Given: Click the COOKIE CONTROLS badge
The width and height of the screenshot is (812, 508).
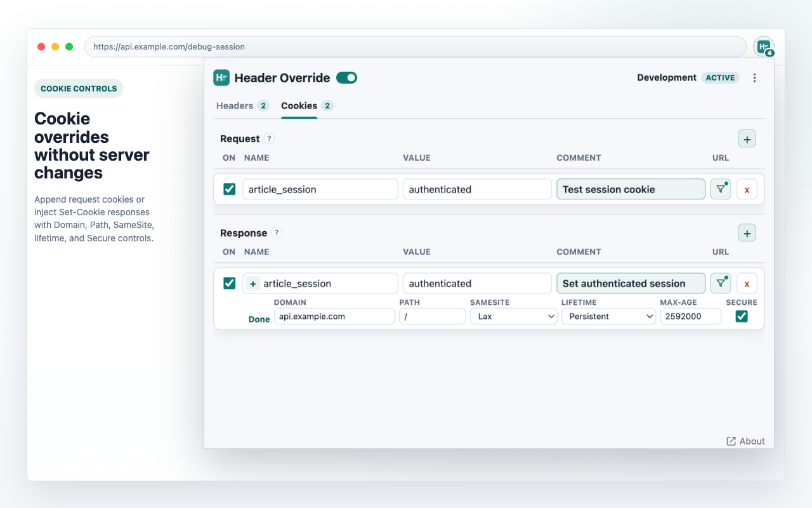Looking at the screenshot, I should tap(79, 88).
